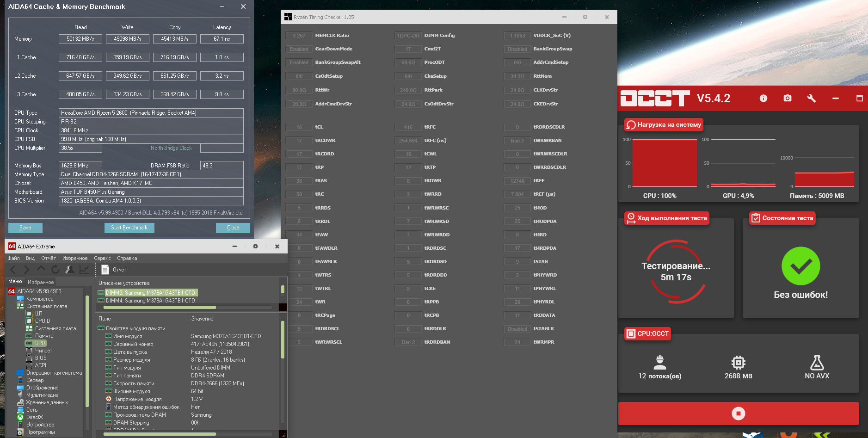The height and width of the screenshot is (438, 868).
Task: Click the OCCT threads worker icon
Action: [660, 362]
